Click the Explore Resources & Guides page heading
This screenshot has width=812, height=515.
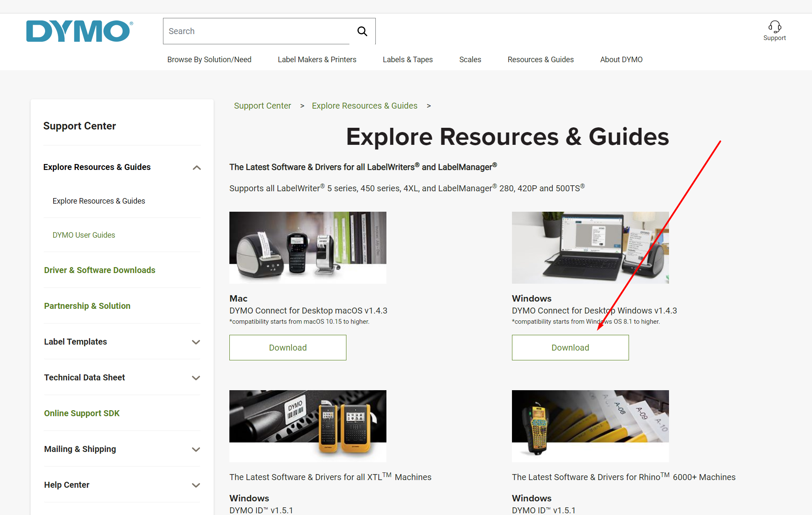(507, 137)
